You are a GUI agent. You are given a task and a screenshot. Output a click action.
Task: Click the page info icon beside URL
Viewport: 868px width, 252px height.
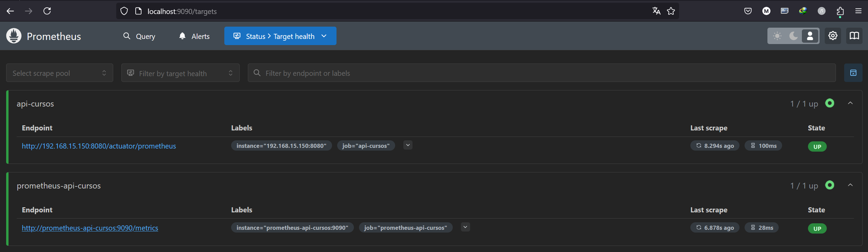138,11
